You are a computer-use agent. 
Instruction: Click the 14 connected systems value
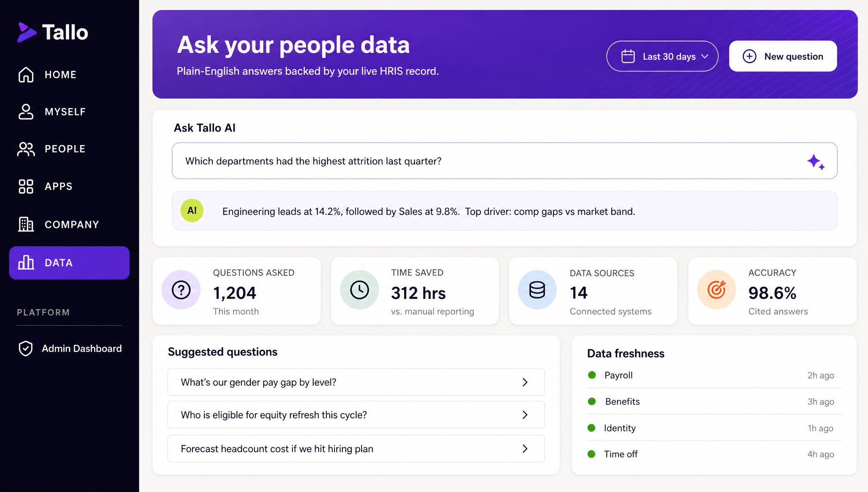point(578,293)
